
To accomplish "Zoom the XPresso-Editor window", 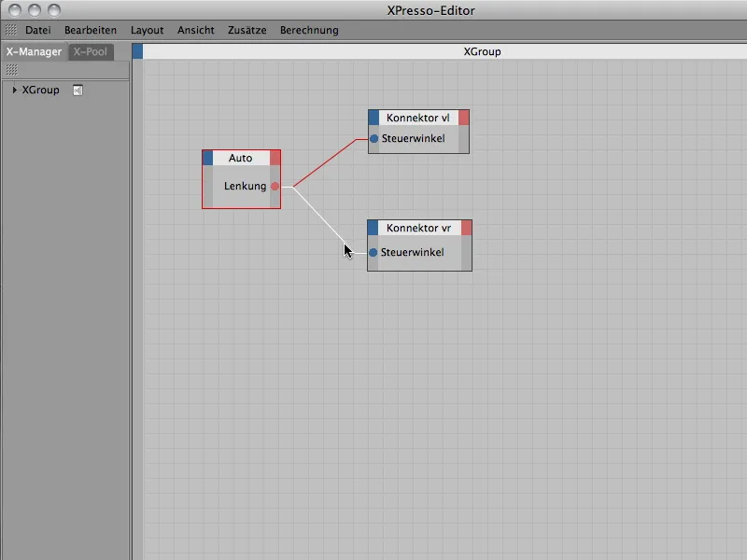I will pyautogui.click(x=54, y=9).
